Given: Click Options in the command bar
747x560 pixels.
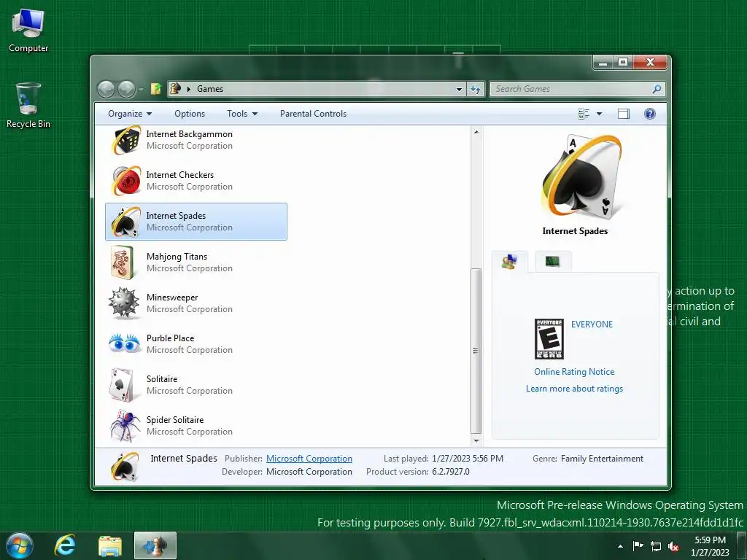Looking at the screenshot, I should (x=190, y=114).
